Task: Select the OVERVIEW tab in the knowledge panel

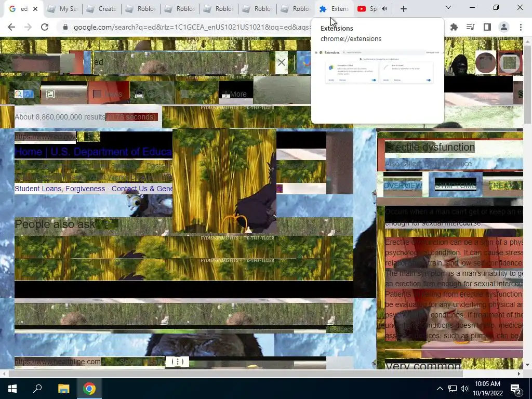Action: tap(403, 185)
